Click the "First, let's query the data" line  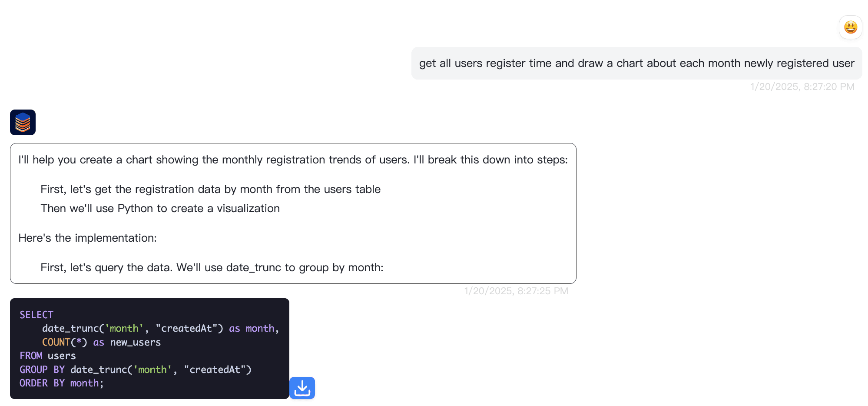(212, 267)
